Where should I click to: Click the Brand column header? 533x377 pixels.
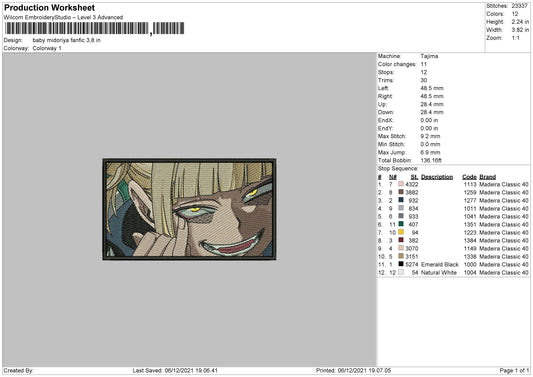487,177
